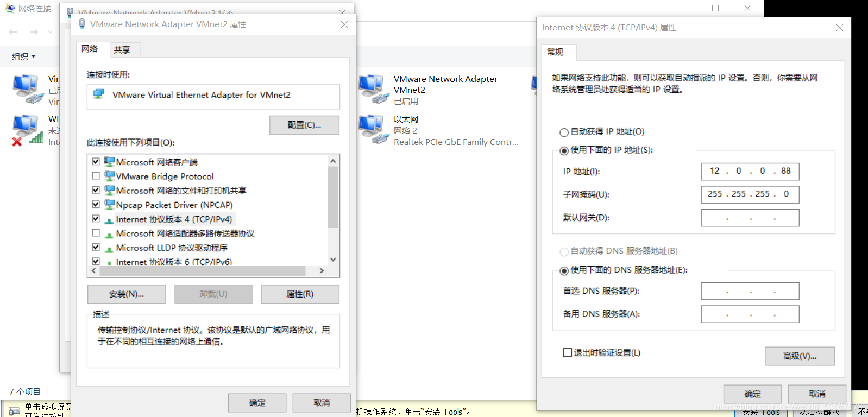868x417 pixels.
Task: Select 自动获得 IP 地址 radio button
Action: [564, 132]
